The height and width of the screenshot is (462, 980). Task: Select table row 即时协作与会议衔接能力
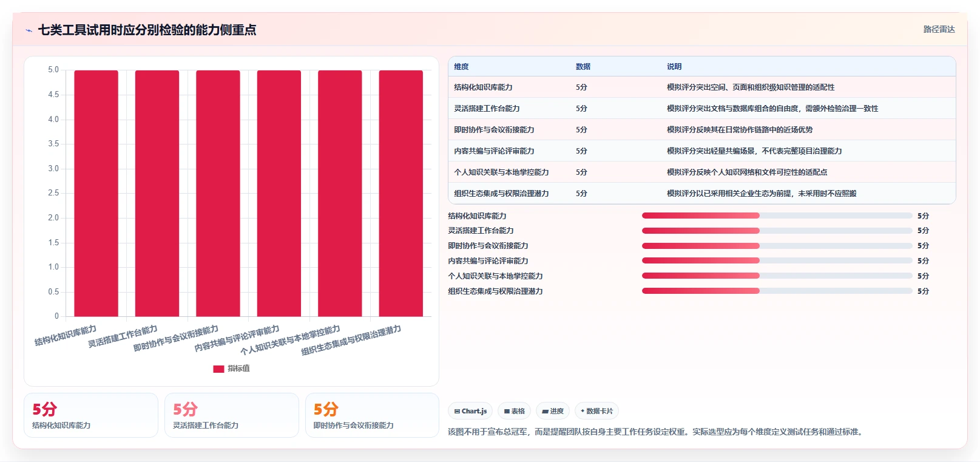click(x=701, y=130)
